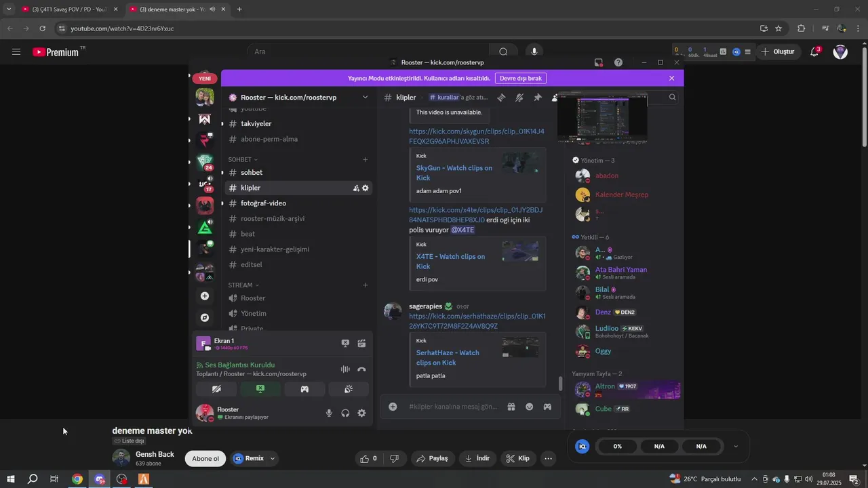
Task: Open Discord user settings gear
Action: point(361,413)
